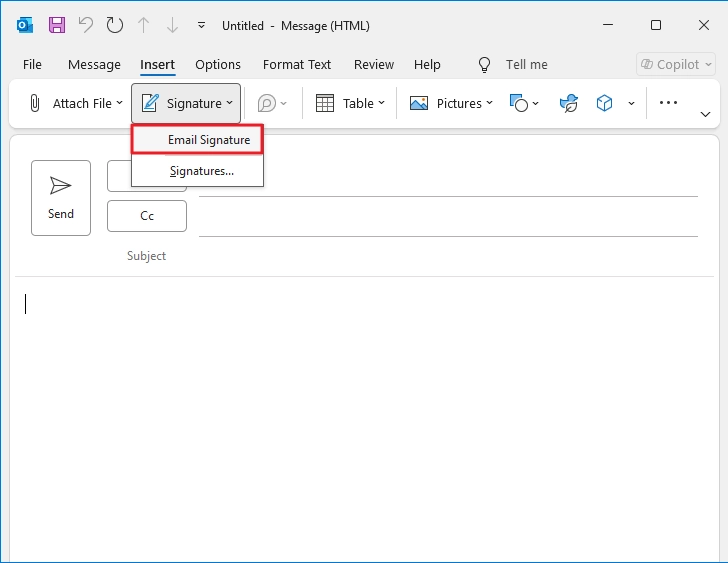
Task: Click the Pictures icon
Action: pos(419,103)
